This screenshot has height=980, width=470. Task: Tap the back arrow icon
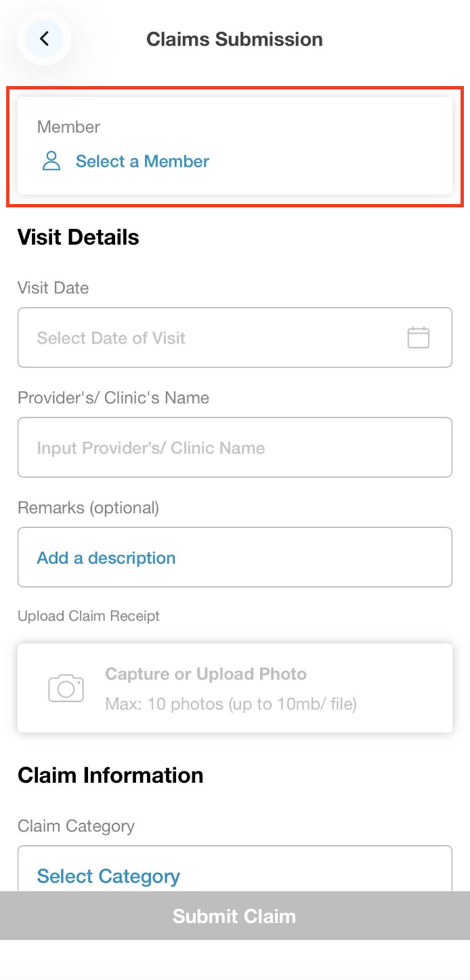[x=44, y=39]
